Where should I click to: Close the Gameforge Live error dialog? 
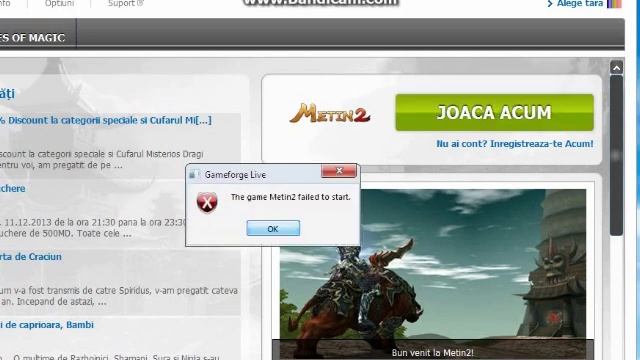click(x=339, y=171)
